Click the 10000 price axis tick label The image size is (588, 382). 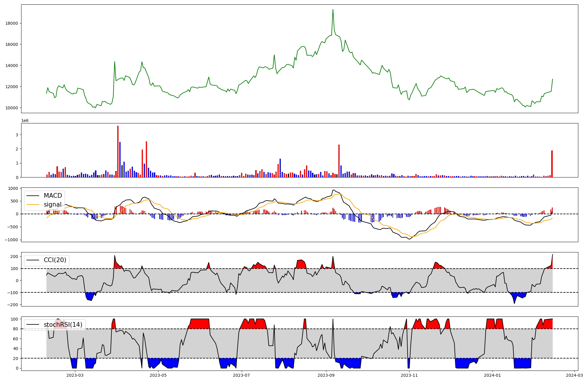pos(12,108)
